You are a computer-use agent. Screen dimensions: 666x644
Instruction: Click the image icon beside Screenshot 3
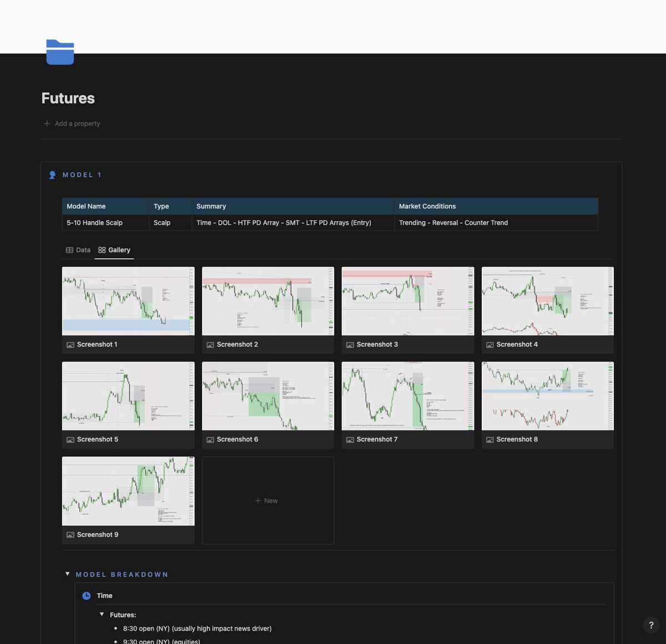[x=350, y=344]
